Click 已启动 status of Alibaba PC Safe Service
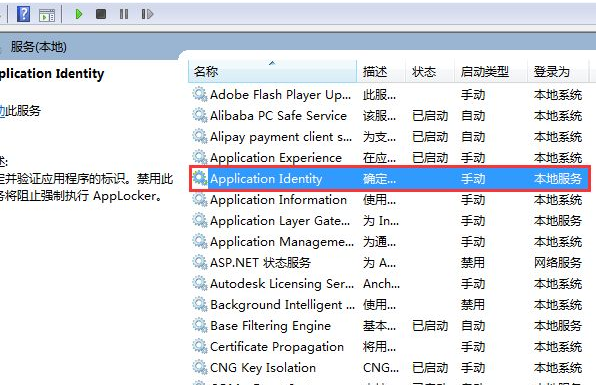 coord(430,116)
